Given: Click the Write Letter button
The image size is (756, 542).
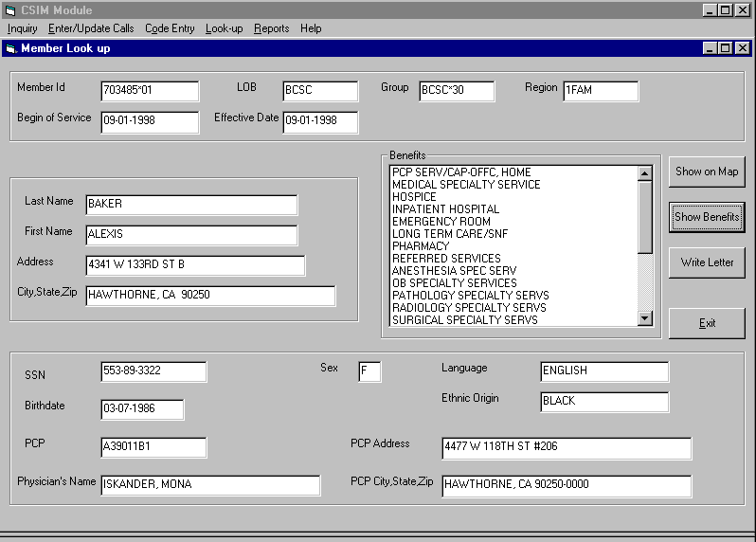Looking at the screenshot, I should click(707, 262).
